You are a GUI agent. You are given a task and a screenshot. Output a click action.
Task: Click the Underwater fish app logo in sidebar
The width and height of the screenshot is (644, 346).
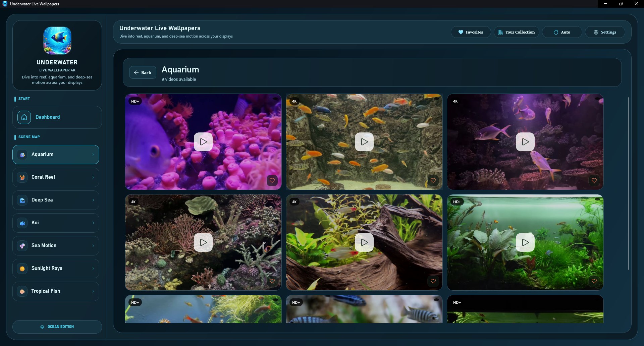[x=57, y=41]
